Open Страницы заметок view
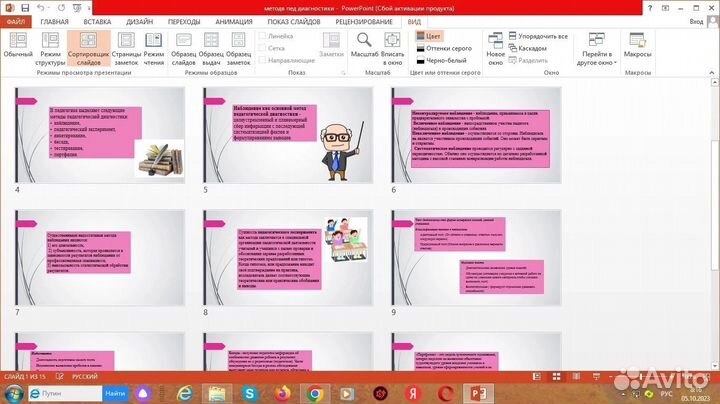This screenshot has height=404, width=720. pos(126,49)
